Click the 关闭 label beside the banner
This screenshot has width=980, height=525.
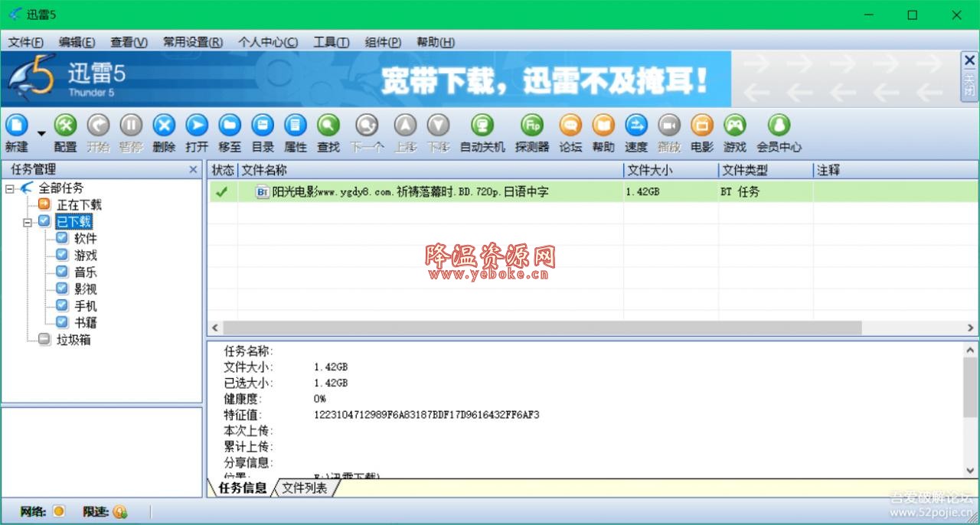969,84
